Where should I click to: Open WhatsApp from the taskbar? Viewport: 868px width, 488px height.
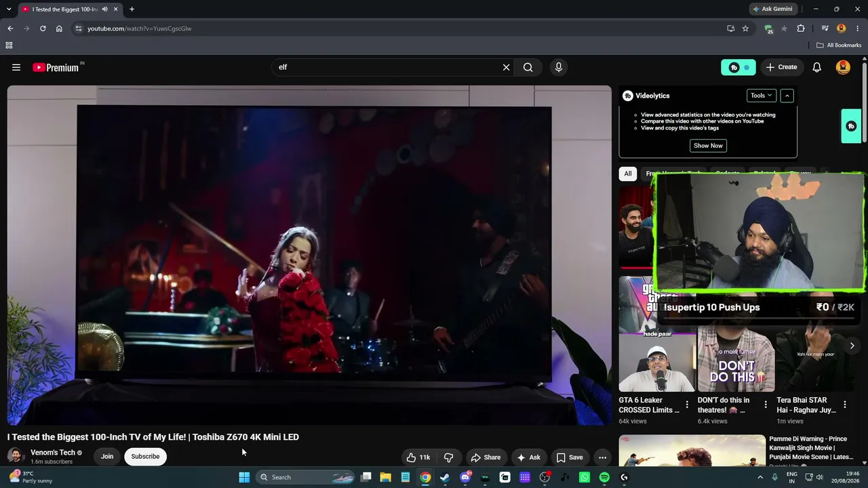tap(585, 477)
